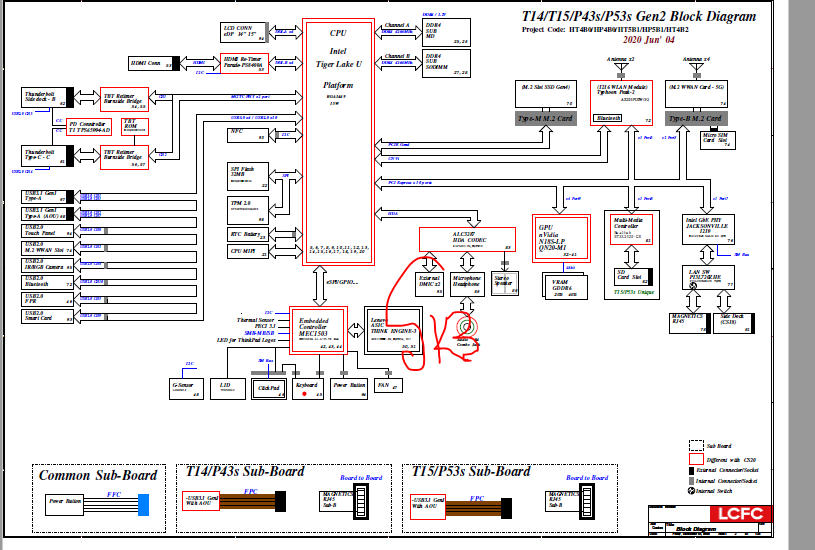The width and height of the screenshot is (815, 550).
Task: Select the T14/P43s Sub-Board heading
Action: 245,471
